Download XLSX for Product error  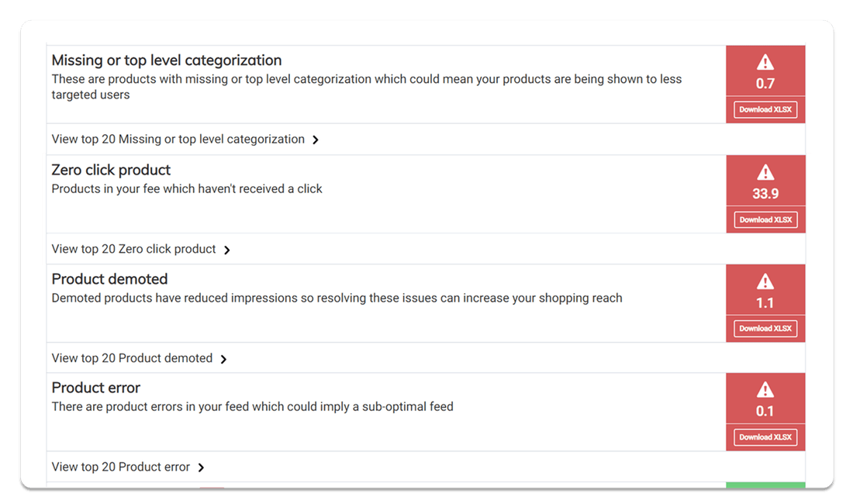[765, 437]
